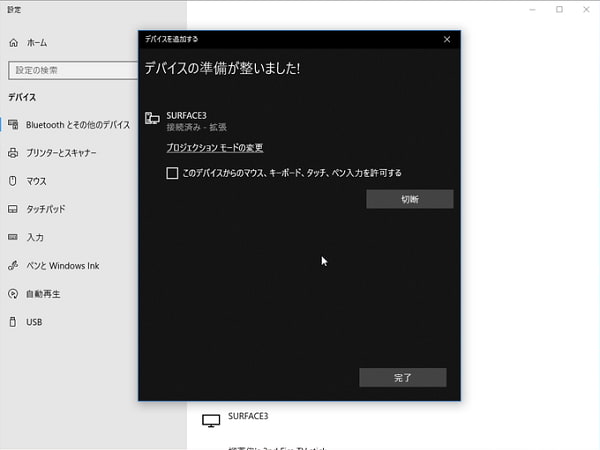Open プリンターとスキャナー settings page
The height and width of the screenshot is (450, 600).
(x=61, y=153)
